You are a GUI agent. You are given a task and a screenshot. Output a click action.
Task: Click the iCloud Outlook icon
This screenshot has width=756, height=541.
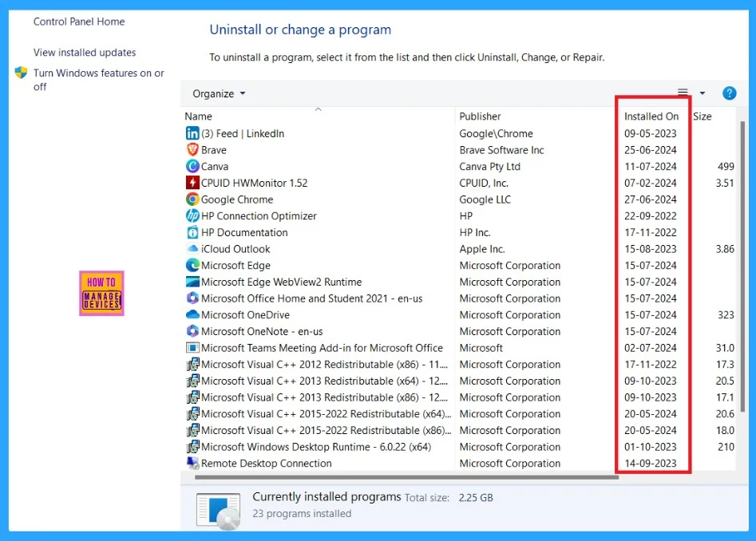[192, 249]
